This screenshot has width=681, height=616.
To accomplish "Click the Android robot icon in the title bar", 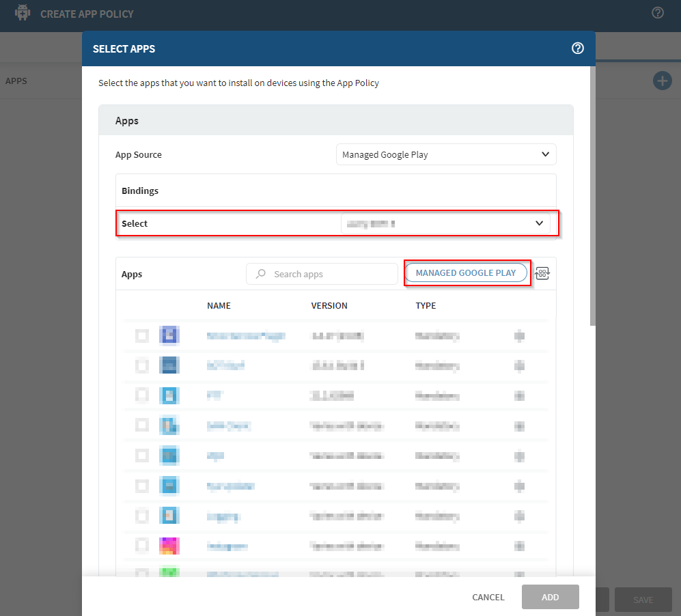I will click(x=23, y=12).
